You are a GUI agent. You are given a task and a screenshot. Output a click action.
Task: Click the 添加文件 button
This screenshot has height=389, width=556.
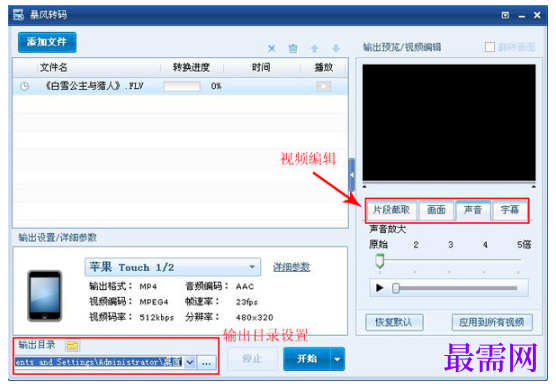[x=47, y=42]
